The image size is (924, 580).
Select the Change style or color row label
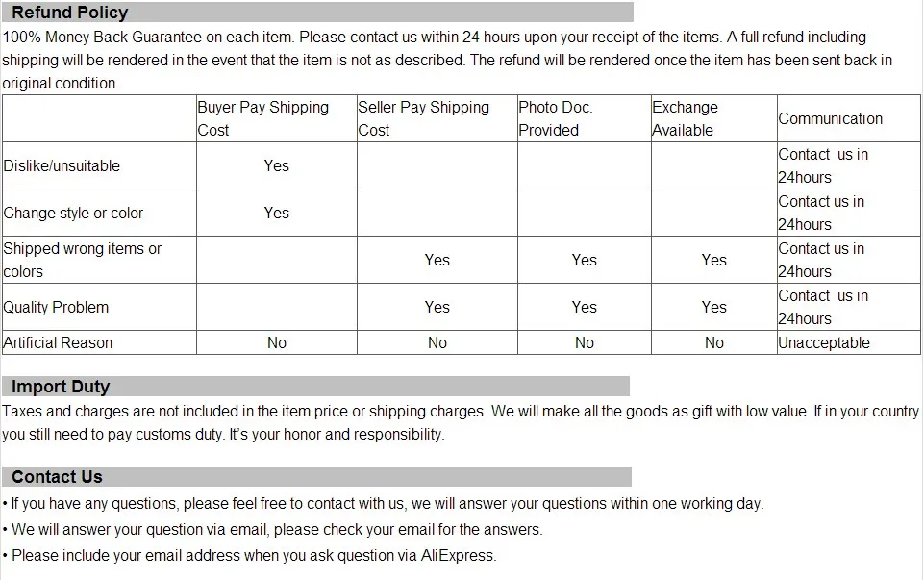pos(73,214)
